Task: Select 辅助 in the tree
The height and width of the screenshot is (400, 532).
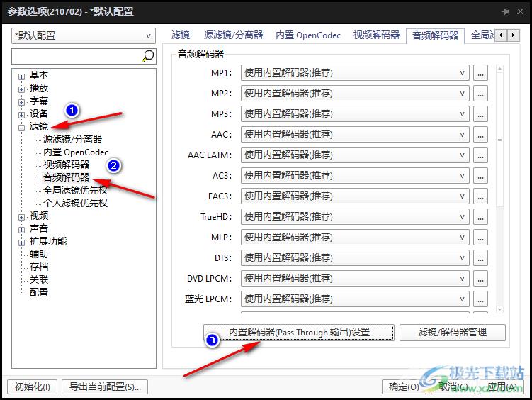Action: (x=39, y=254)
